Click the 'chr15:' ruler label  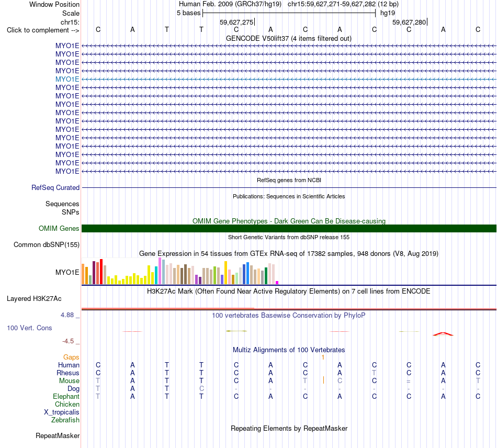pyautogui.click(x=70, y=22)
